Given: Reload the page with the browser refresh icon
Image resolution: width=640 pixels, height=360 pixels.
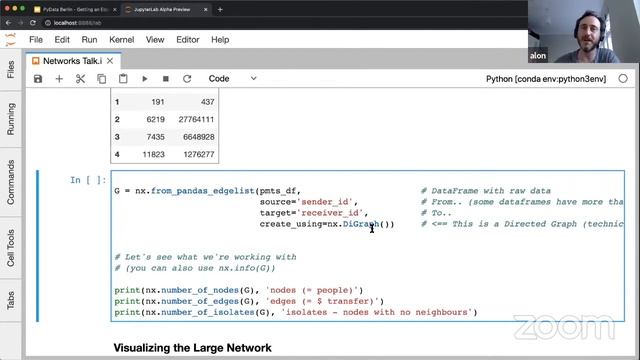Looking at the screenshot, I should click(x=33, y=23).
